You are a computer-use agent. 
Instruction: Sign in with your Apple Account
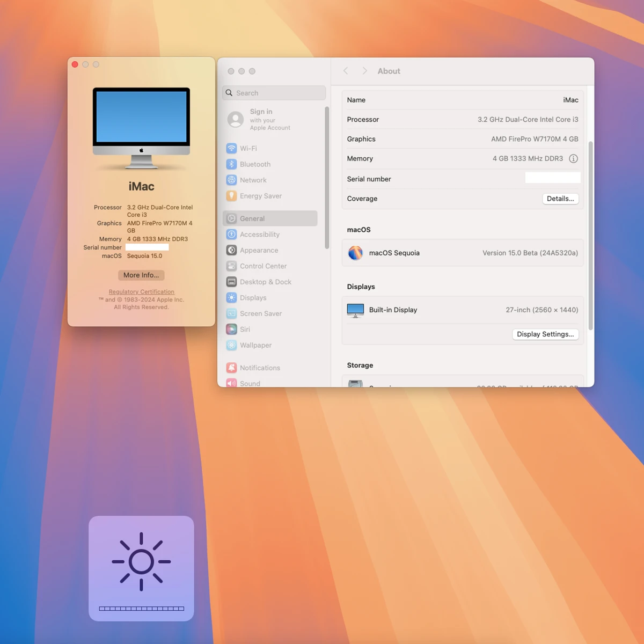[x=270, y=120]
